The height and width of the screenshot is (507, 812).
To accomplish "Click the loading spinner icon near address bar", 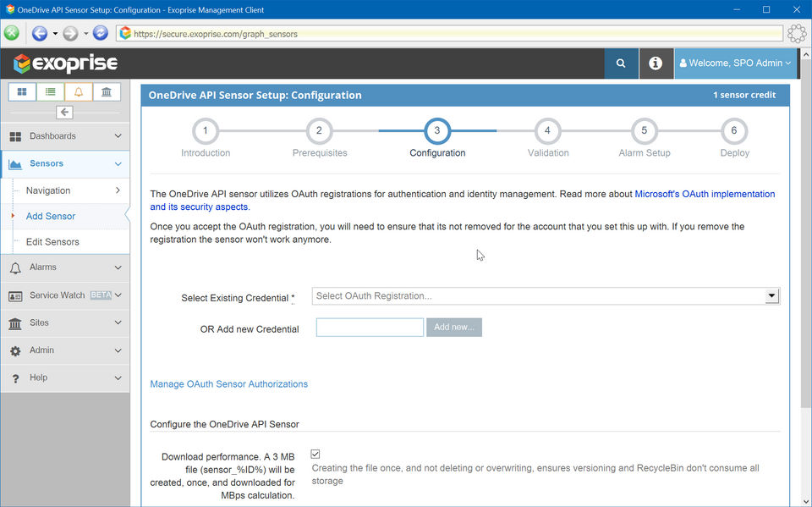I will click(797, 34).
